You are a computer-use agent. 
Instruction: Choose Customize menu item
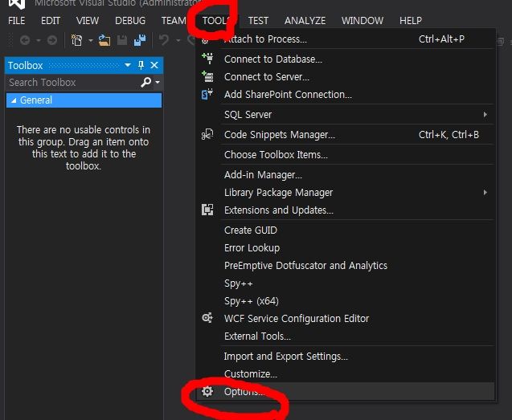346,374
